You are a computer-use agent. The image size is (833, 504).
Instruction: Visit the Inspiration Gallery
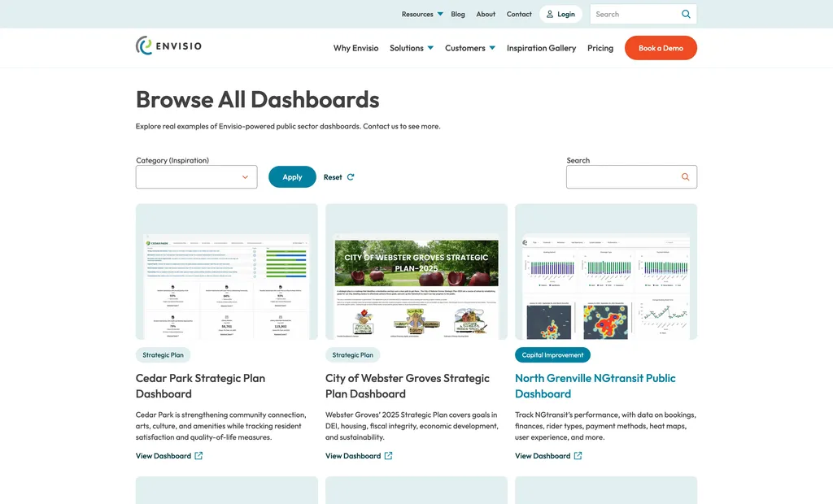[x=541, y=48]
